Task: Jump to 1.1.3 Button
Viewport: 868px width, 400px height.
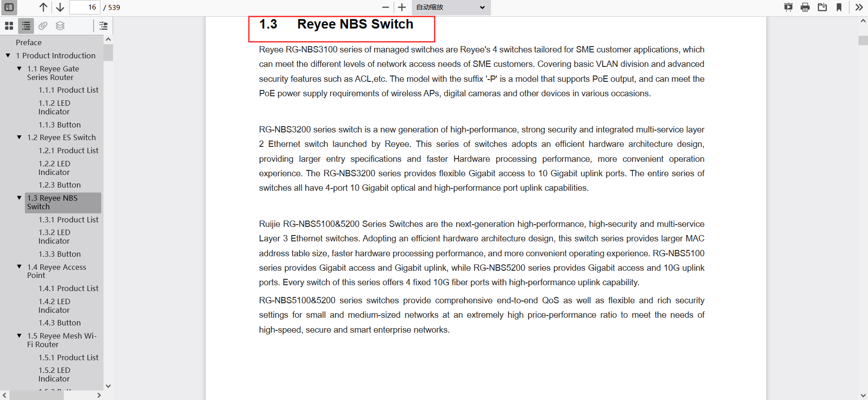Action: 60,125
